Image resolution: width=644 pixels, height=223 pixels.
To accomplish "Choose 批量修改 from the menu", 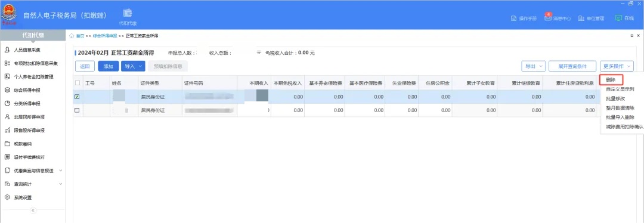I will click(x=615, y=98).
